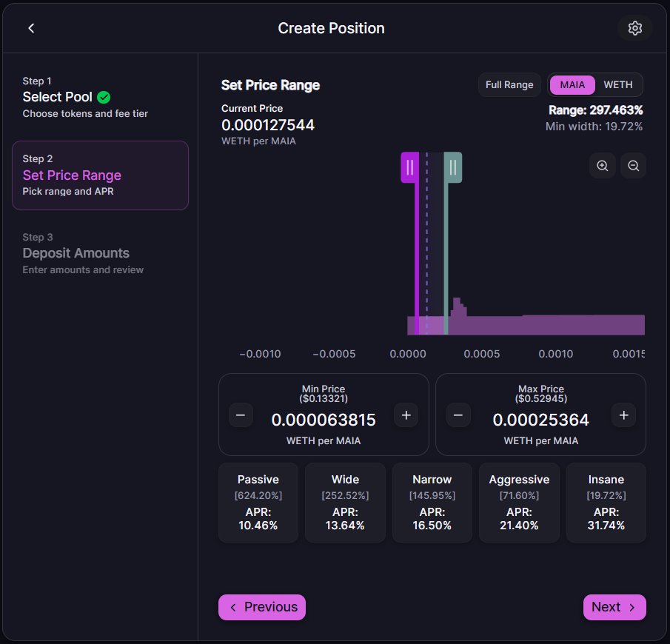The height and width of the screenshot is (644, 670).
Task: Increase the Max Price with plus button
Action: coord(623,415)
